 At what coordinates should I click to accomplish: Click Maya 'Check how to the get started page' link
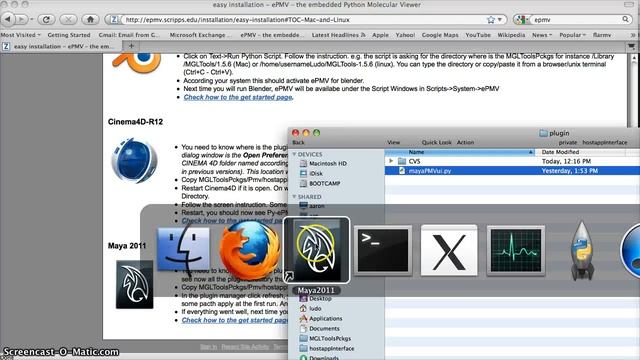(x=235, y=320)
